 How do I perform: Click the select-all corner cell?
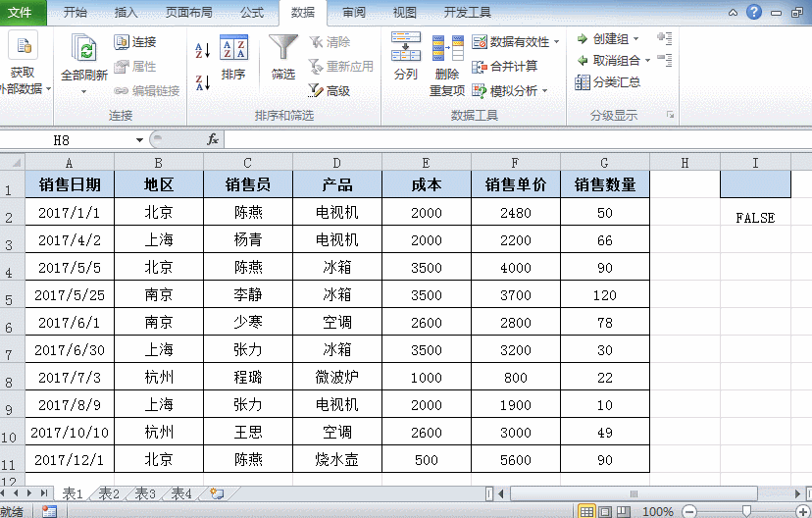(13, 163)
